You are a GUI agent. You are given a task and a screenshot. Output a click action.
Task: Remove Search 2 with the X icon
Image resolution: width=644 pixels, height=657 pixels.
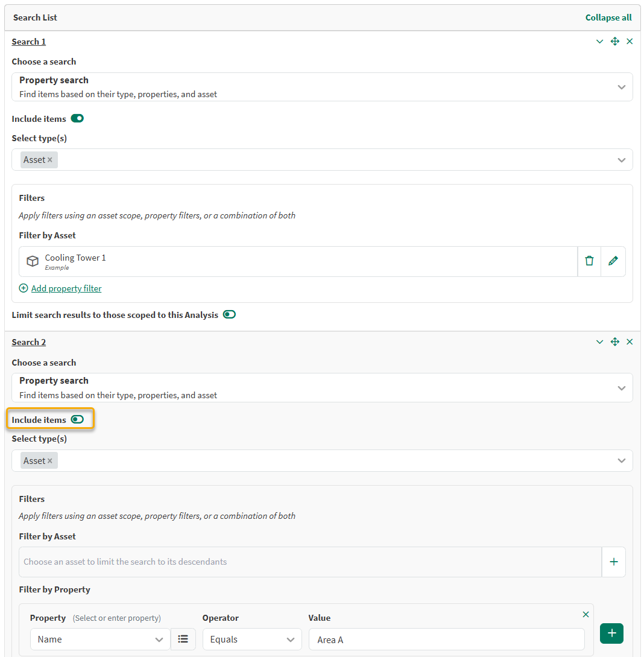pos(630,342)
